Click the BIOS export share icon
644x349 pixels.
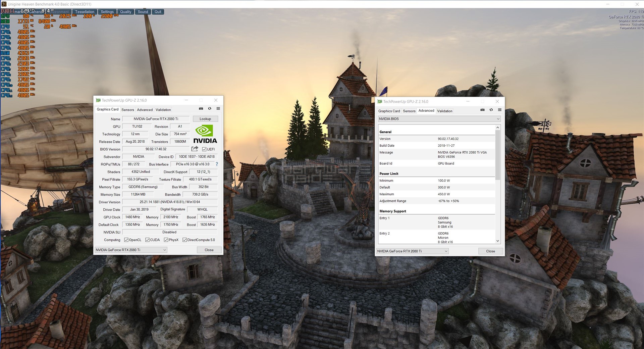[x=195, y=149]
